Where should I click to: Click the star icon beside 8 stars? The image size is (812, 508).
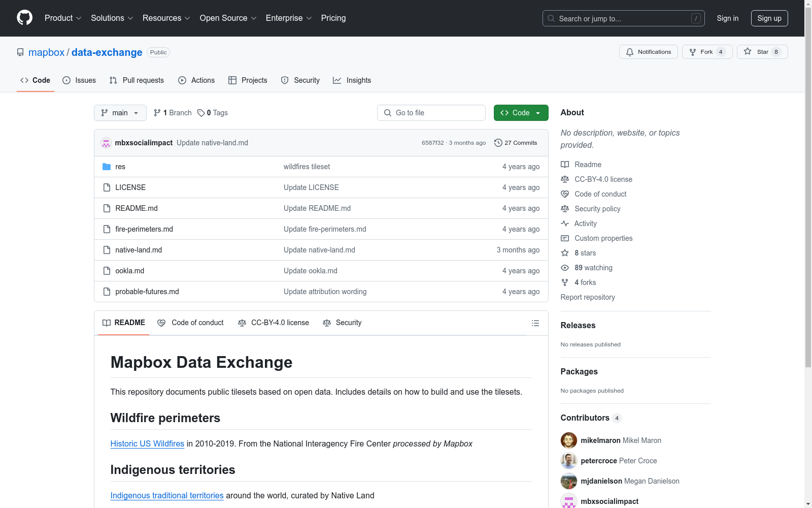[565, 253]
